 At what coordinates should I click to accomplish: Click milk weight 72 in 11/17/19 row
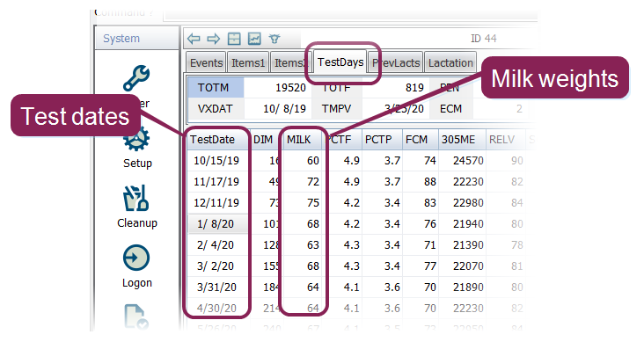pyautogui.click(x=313, y=181)
